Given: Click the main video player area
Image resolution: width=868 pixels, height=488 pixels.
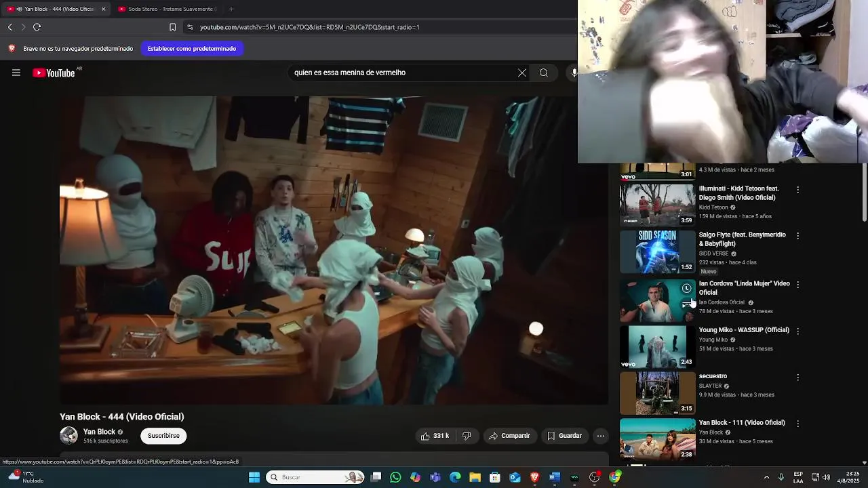Looking at the screenshot, I should (334, 250).
